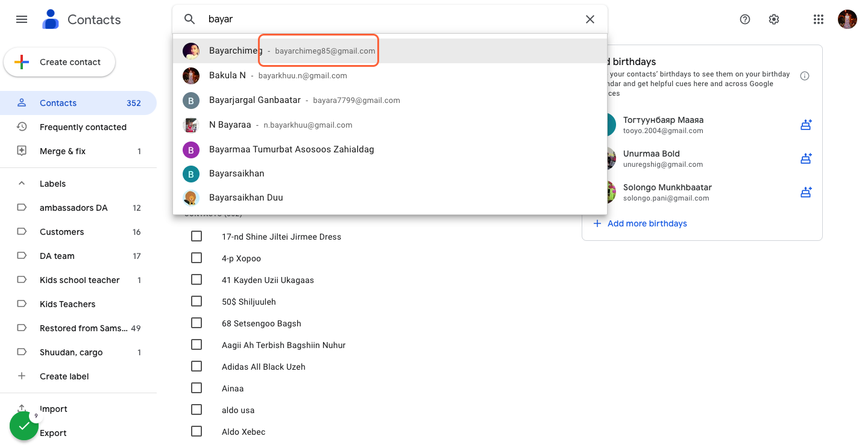
Task: Tick the Adidas All Black Uzeh checkbox
Action: point(197,367)
